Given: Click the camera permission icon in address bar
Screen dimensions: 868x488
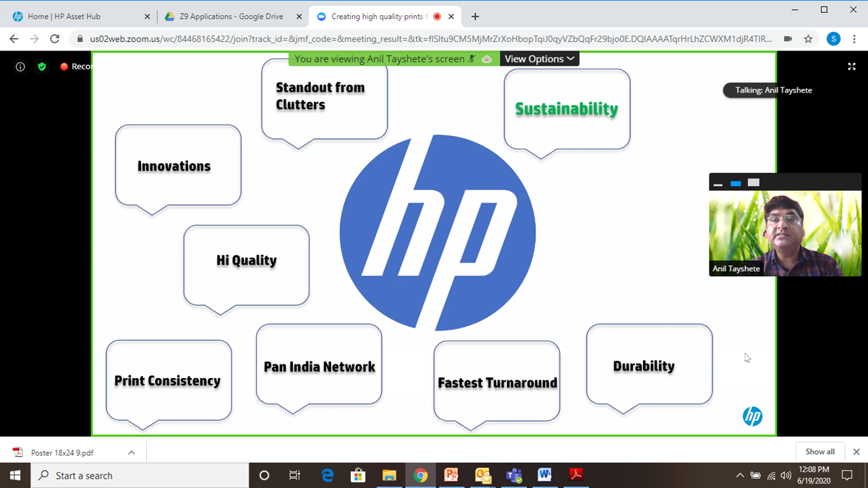Looking at the screenshot, I should [788, 39].
